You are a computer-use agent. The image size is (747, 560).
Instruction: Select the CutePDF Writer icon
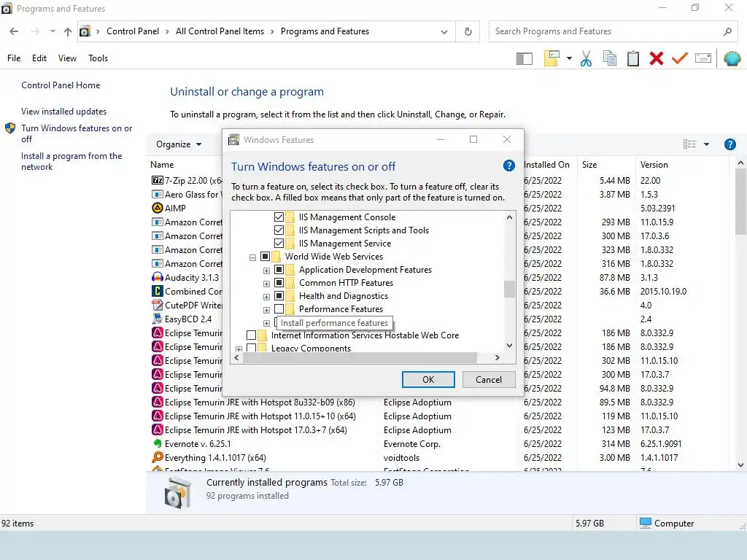(x=158, y=305)
